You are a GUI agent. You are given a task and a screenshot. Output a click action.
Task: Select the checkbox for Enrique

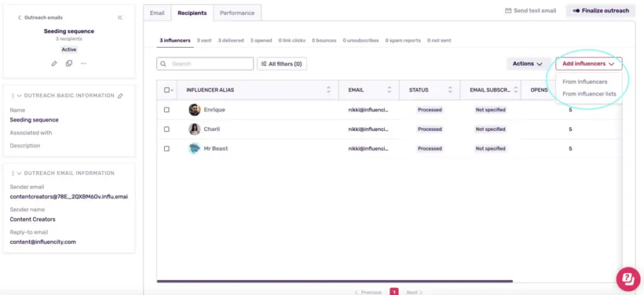pyautogui.click(x=167, y=110)
